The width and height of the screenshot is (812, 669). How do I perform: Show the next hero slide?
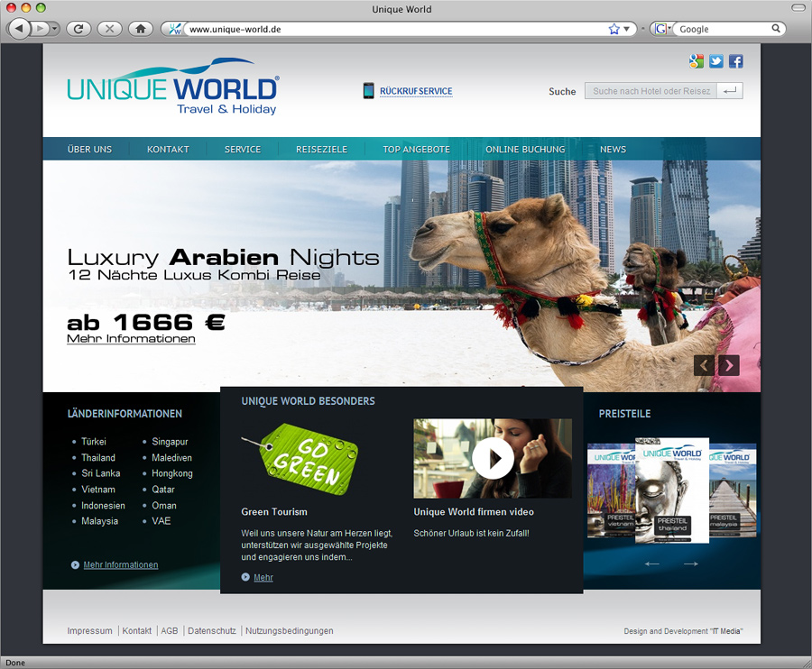[x=729, y=366]
